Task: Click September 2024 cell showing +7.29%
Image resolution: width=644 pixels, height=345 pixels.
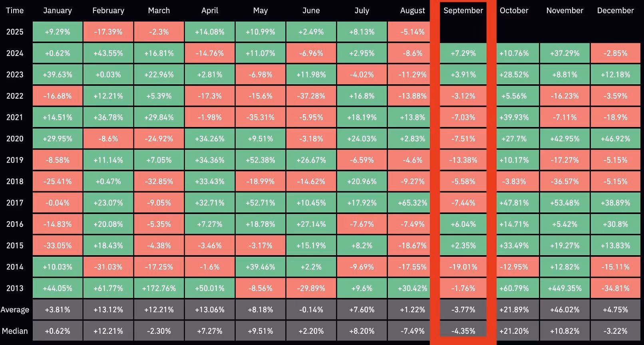Action: tap(463, 54)
